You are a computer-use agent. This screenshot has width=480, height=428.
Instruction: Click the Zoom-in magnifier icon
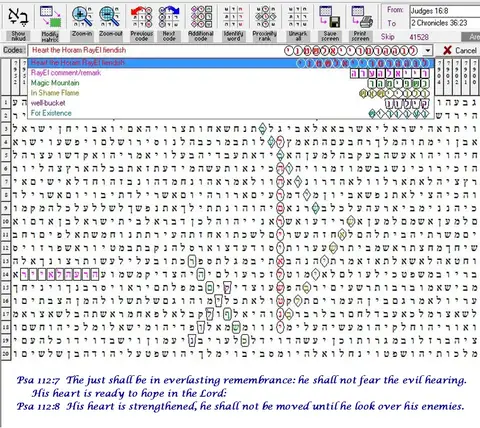[x=82, y=17]
